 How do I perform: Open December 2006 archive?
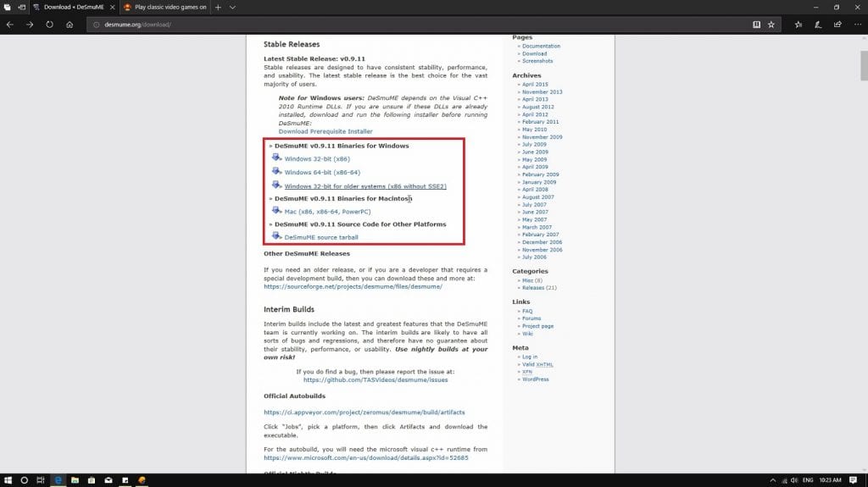[x=542, y=242]
